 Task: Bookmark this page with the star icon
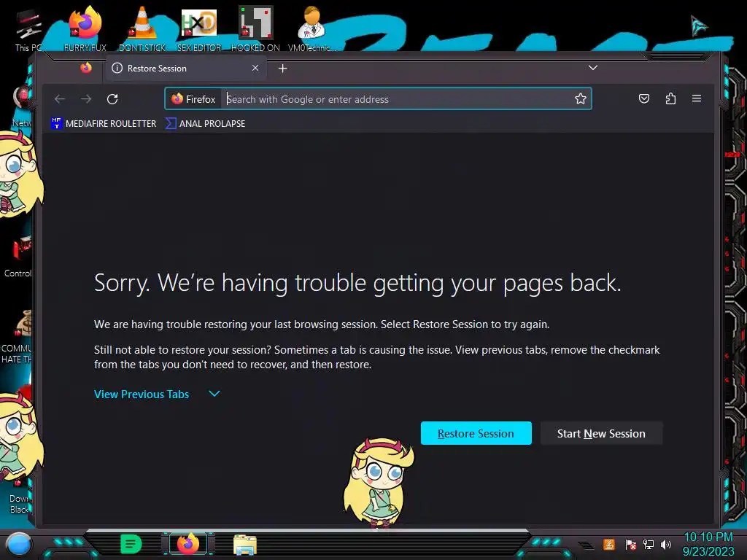[x=580, y=98]
